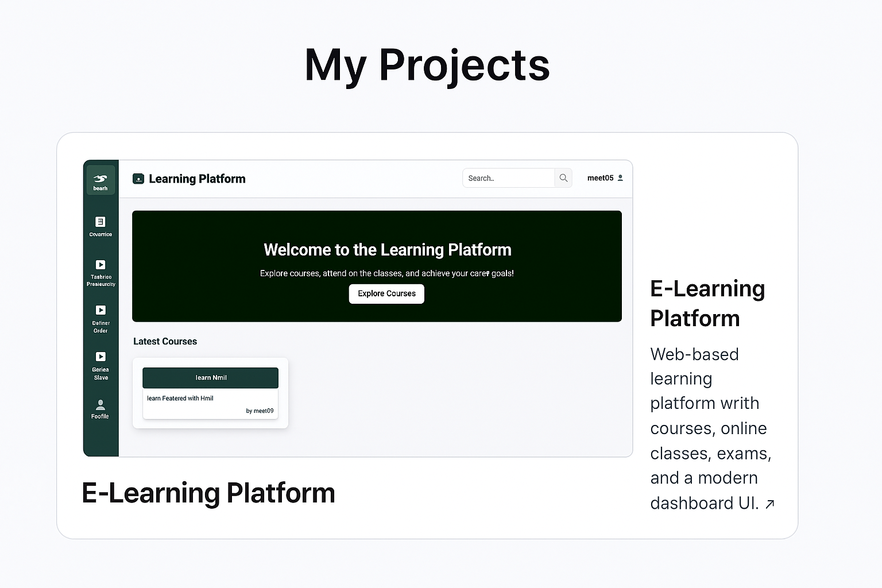
Task: Click the arrow icon after dashboard UI.
Action: 770,504
